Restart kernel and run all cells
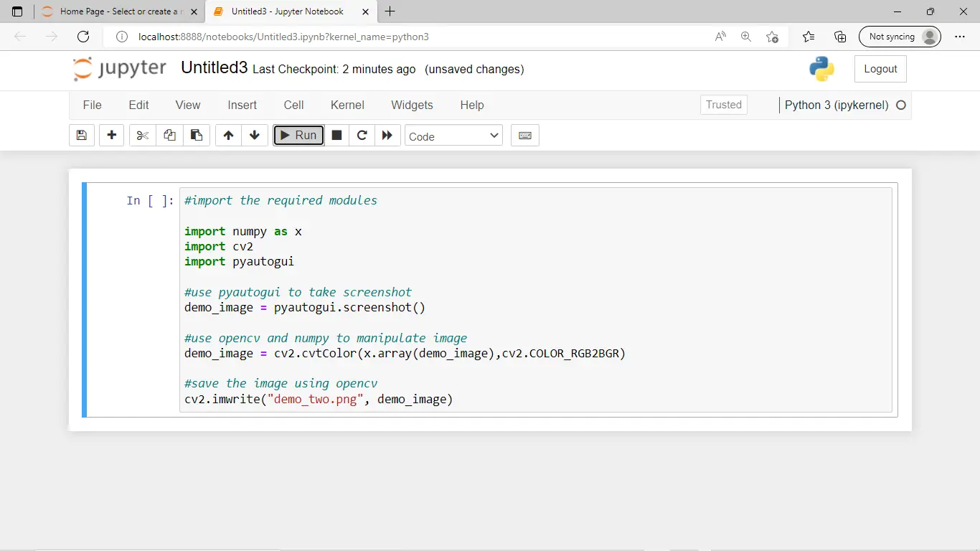 [x=387, y=135]
